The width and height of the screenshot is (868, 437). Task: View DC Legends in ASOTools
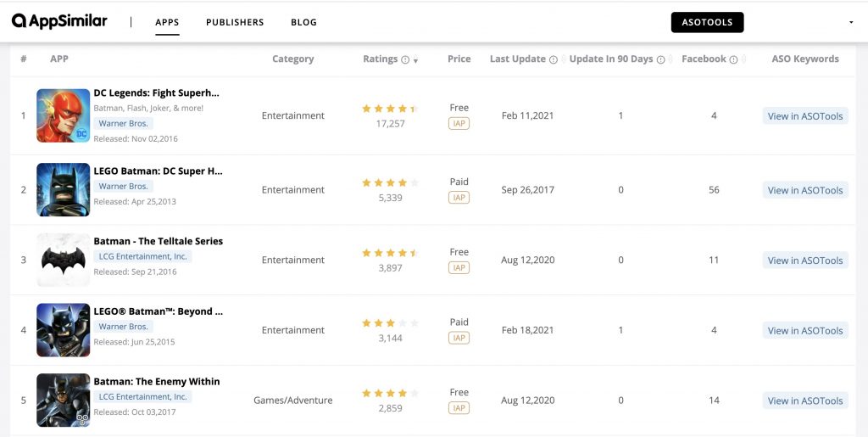click(x=805, y=115)
